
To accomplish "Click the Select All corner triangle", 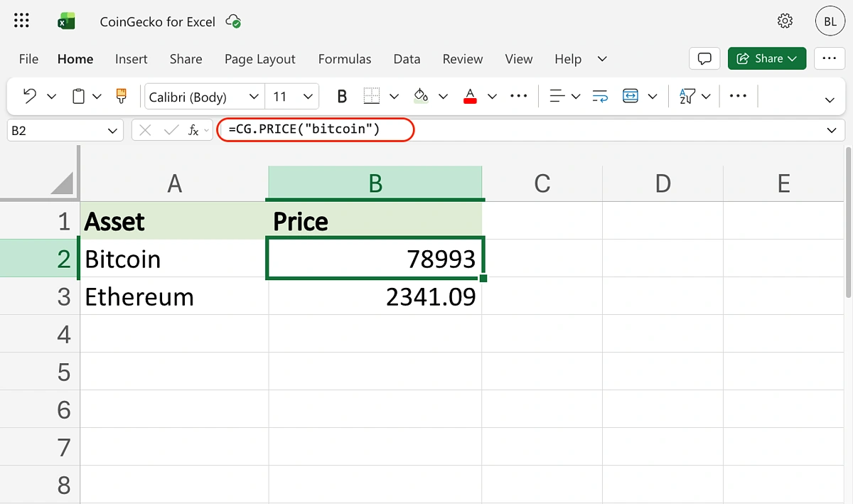I will [62, 183].
